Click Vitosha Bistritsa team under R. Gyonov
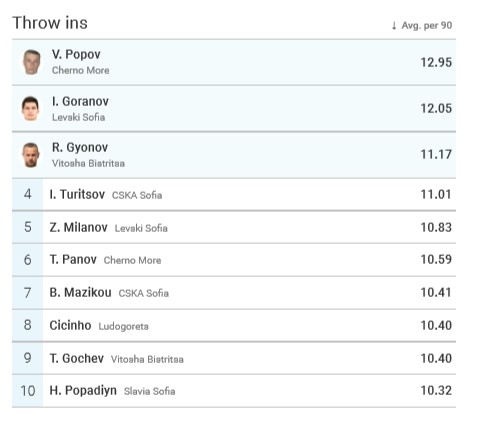The width and height of the screenshot is (478, 427). tap(88, 163)
